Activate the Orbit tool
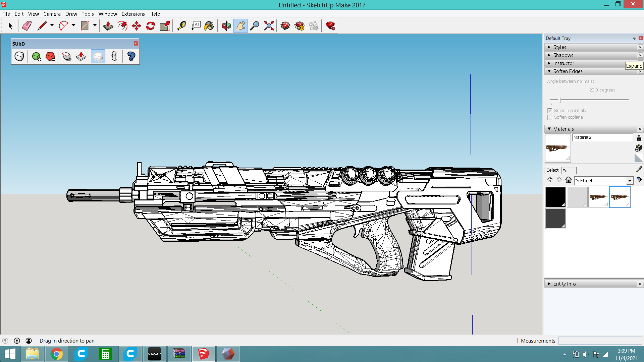This screenshot has width=644, height=362. pyautogui.click(x=226, y=26)
